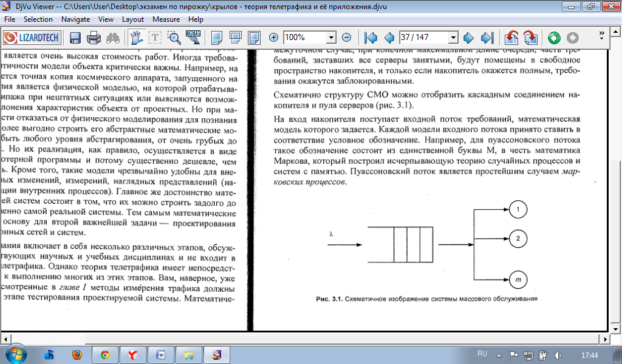
Task: Open Google Chrome from the taskbar
Action: pos(105,355)
